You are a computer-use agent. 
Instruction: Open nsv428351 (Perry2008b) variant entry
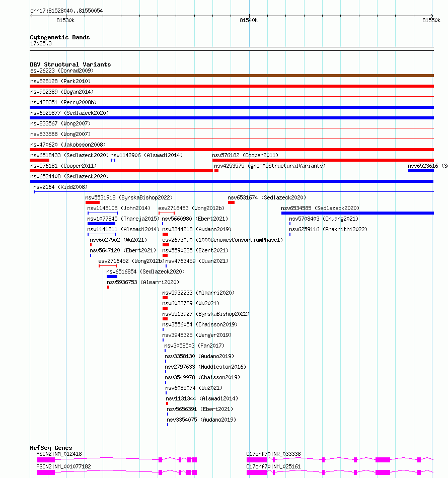tap(63, 102)
